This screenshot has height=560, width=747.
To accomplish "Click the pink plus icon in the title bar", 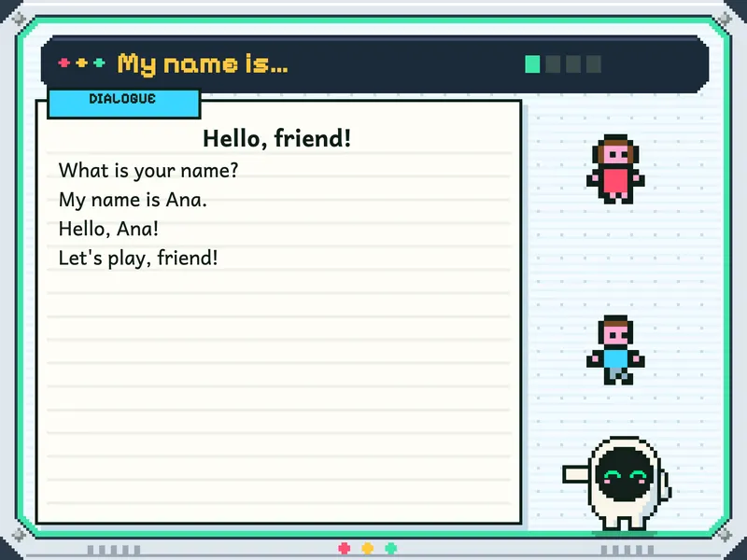I will [x=63, y=63].
